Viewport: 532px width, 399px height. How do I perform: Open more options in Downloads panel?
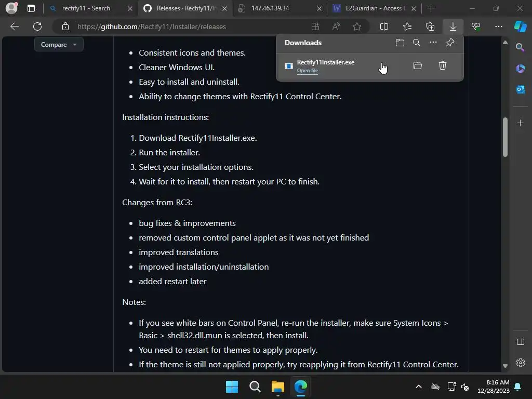[433, 43]
